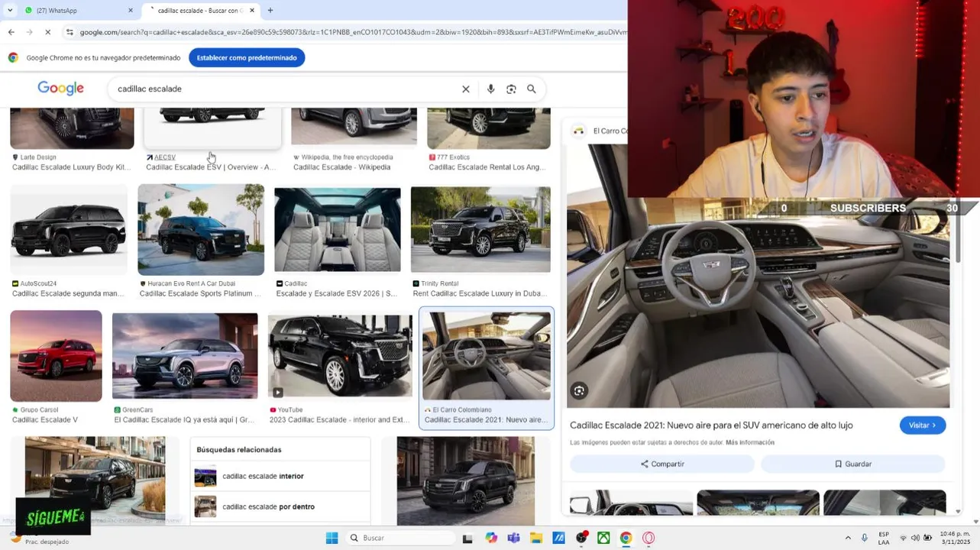Open Windows Start menu
This screenshot has height=550, width=980.
point(332,538)
